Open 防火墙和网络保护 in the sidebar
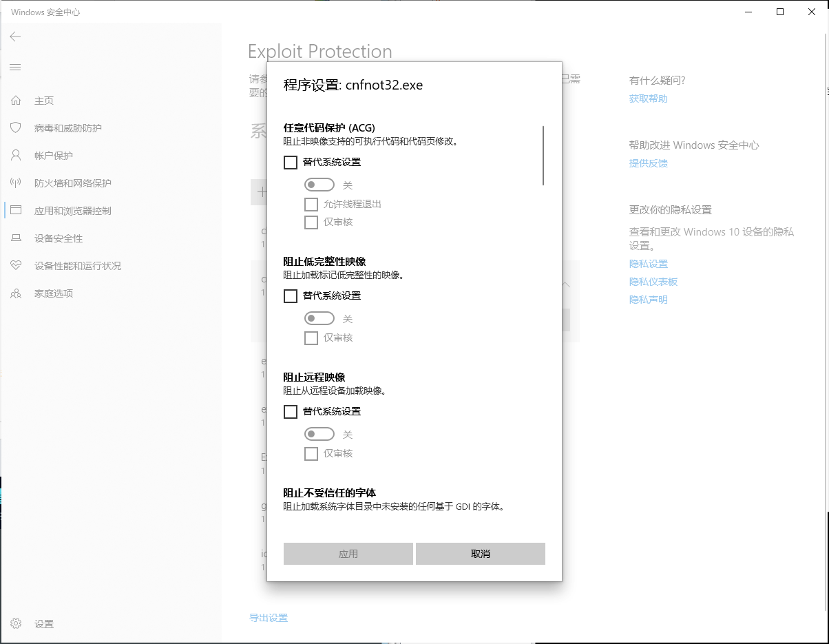Image resolution: width=829 pixels, height=644 pixels. (73, 183)
